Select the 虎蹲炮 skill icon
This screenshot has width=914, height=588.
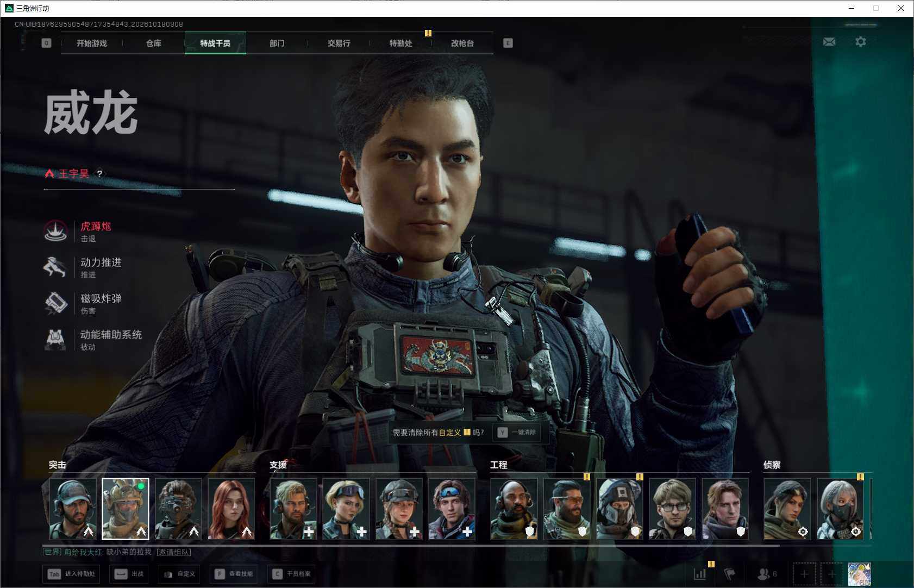click(55, 231)
